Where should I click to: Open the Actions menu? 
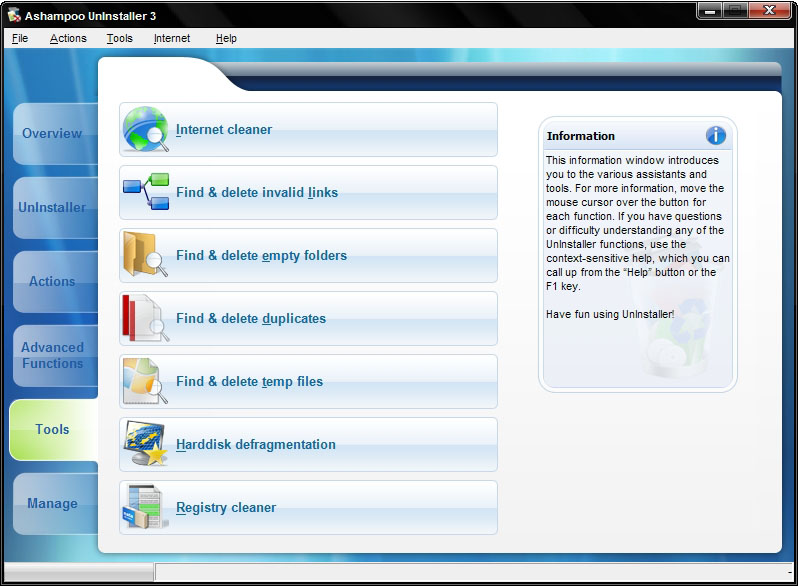click(68, 38)
